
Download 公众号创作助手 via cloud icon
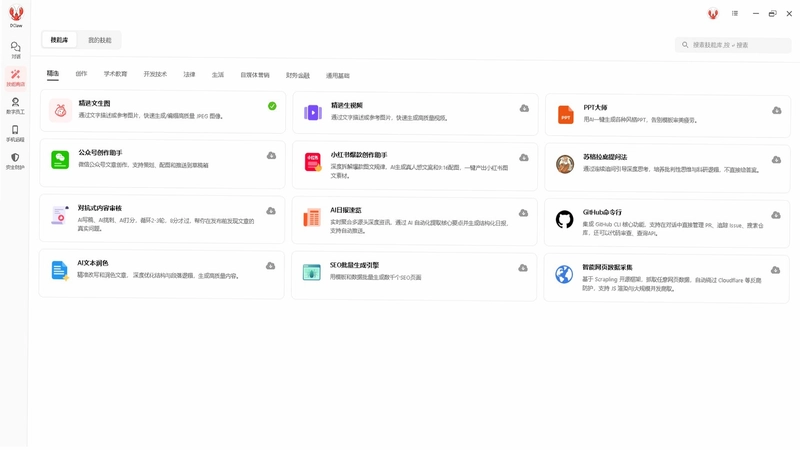pyautogui.click(x=271, y=155)
